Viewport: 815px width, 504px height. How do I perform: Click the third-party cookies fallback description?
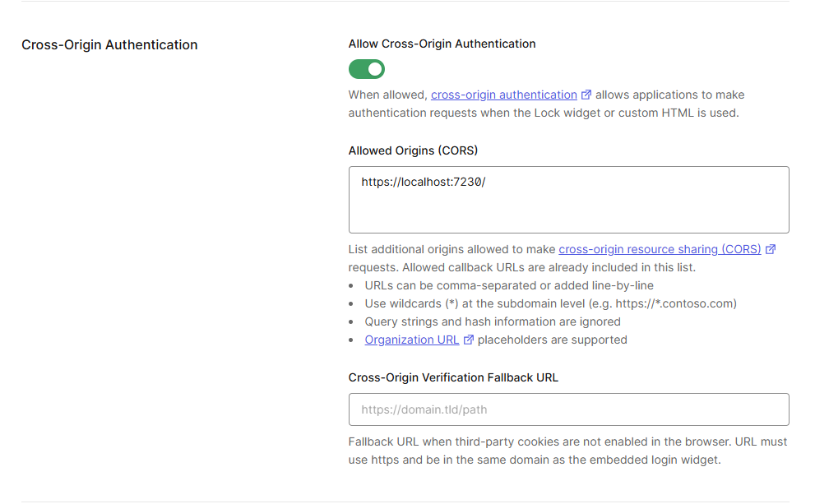(567, 451)
